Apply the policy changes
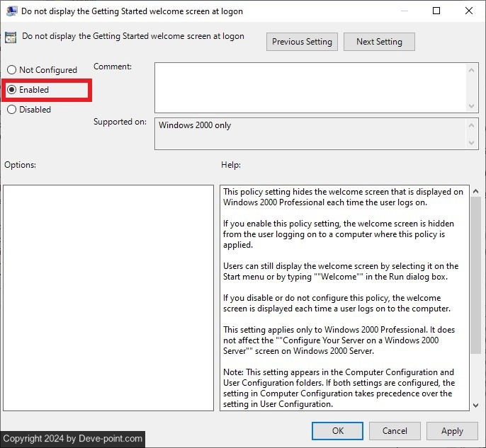The image size is (486, 448). coord(452,430)
